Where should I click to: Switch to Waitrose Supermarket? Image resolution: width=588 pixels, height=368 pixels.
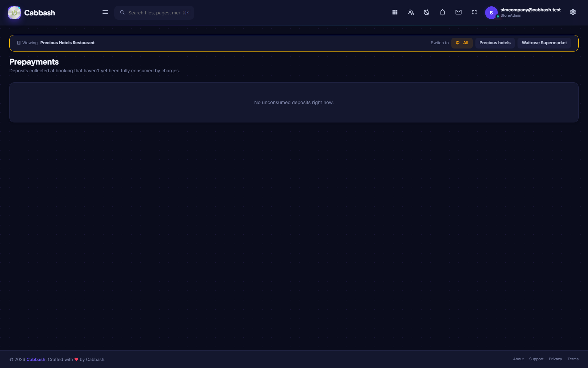544,43
